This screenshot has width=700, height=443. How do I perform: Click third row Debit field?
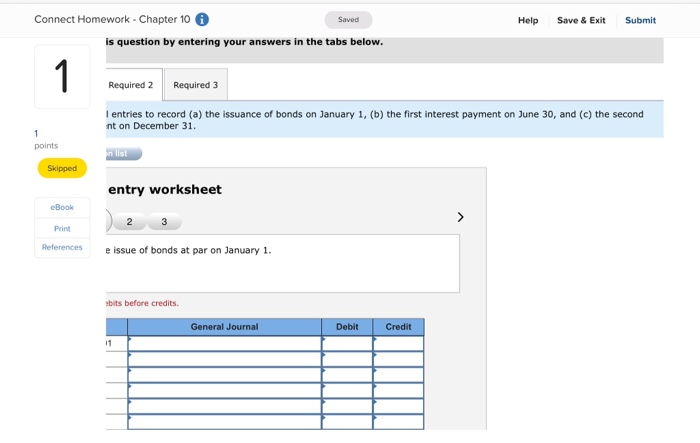pos(347,375)
